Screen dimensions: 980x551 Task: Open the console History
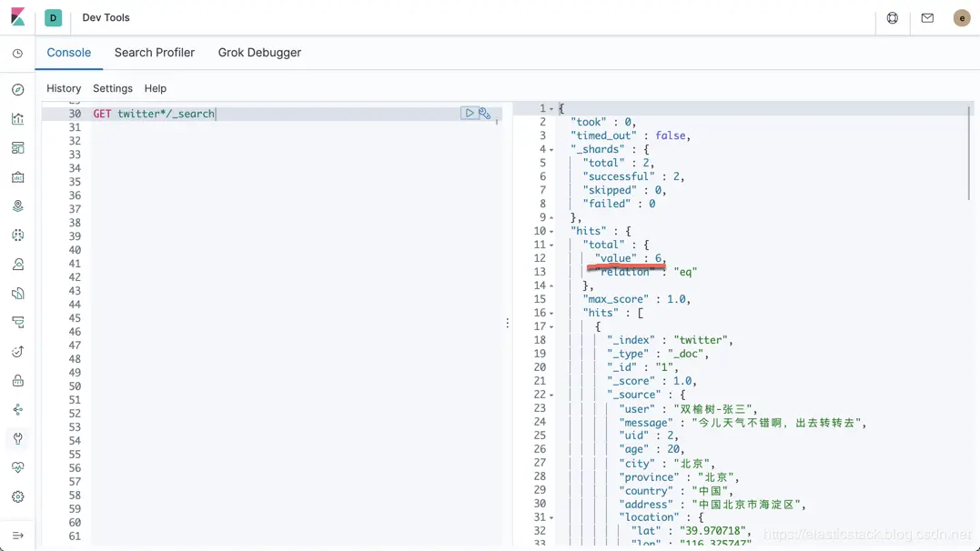point(64,88)
